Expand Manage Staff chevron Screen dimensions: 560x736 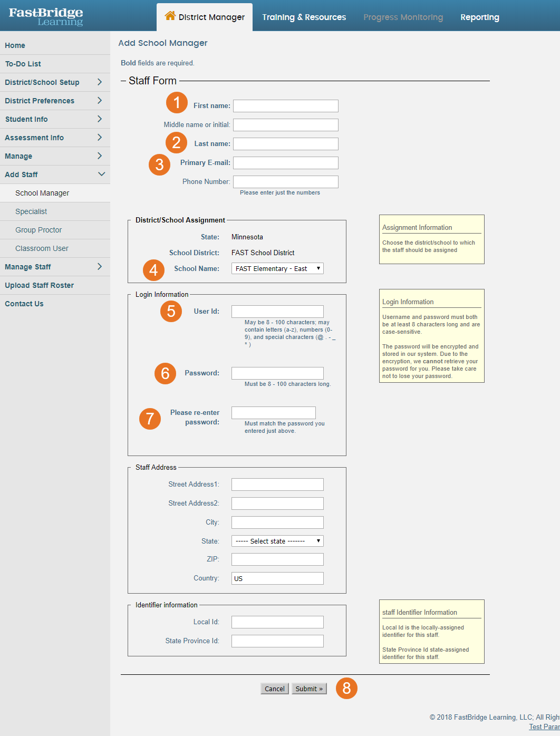tap(100, 266)
